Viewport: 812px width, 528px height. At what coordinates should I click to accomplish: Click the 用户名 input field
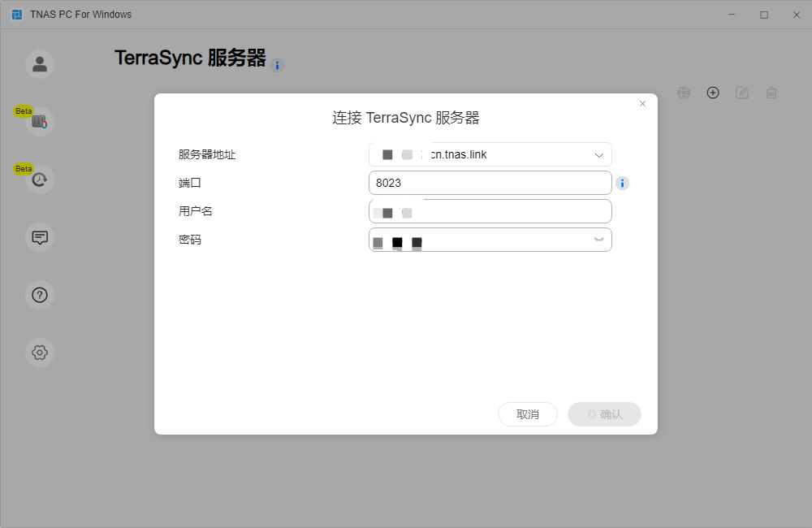[490, 211]
